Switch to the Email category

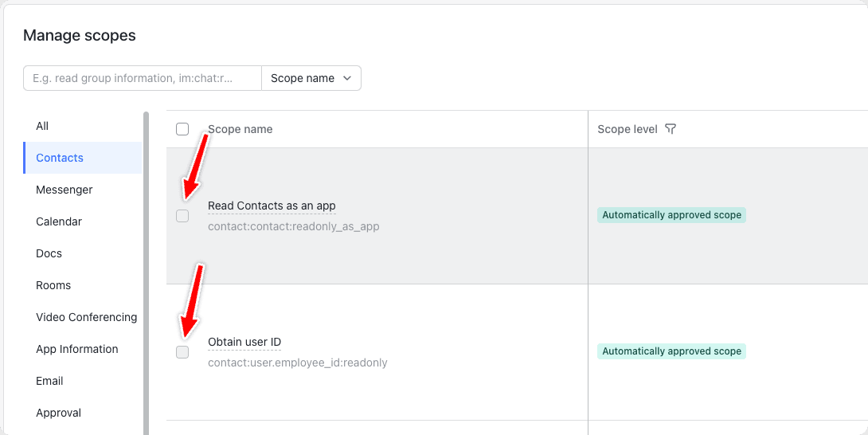pos(49,381)
